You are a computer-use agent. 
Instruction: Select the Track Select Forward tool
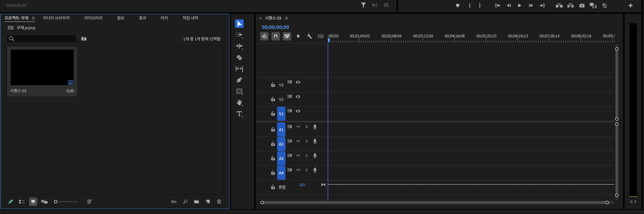coord(239,35)
